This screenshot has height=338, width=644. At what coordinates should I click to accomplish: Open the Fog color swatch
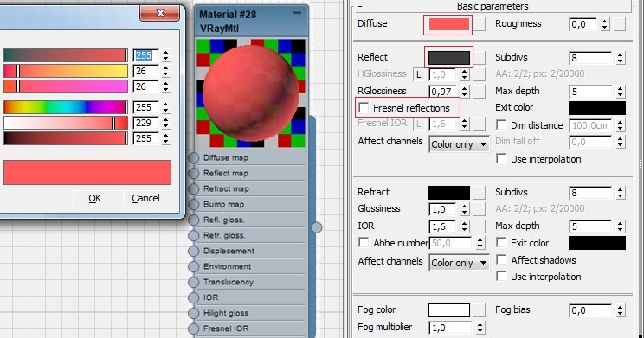click(449, 310)
